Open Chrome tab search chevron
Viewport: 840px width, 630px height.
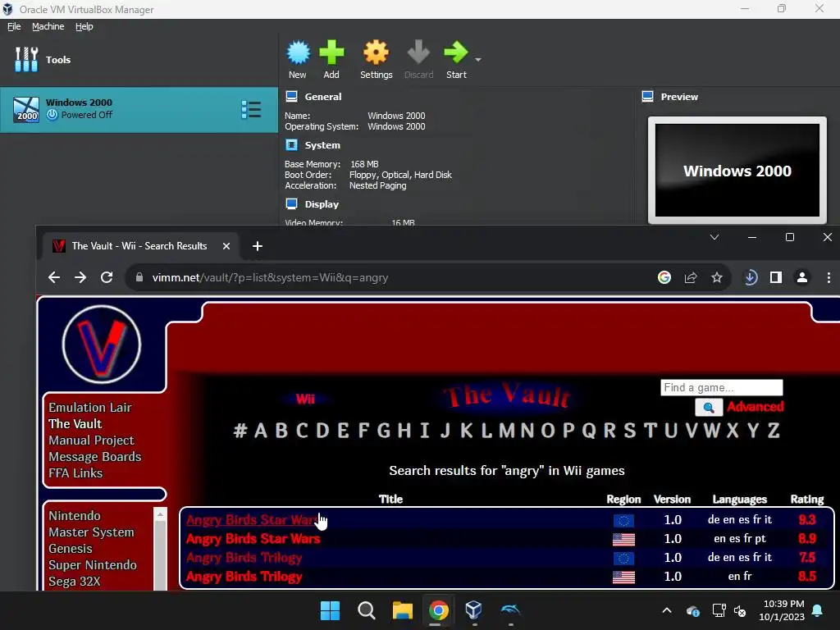(714, 237)
